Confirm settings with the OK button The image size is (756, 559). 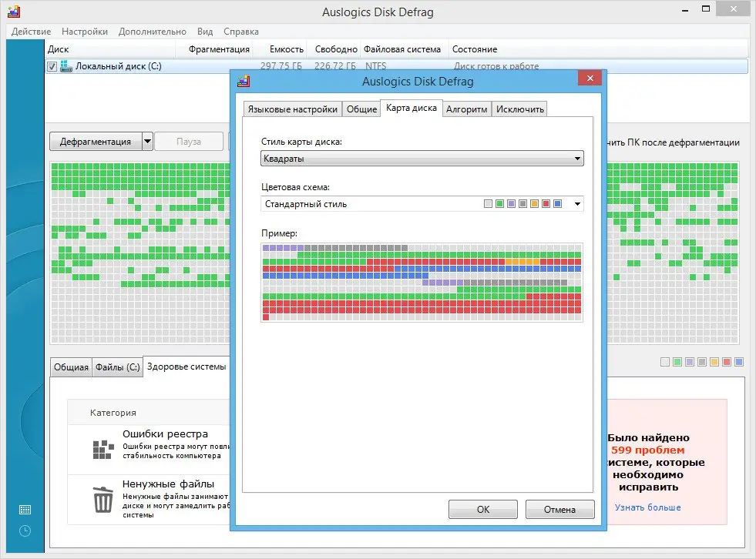482,510
